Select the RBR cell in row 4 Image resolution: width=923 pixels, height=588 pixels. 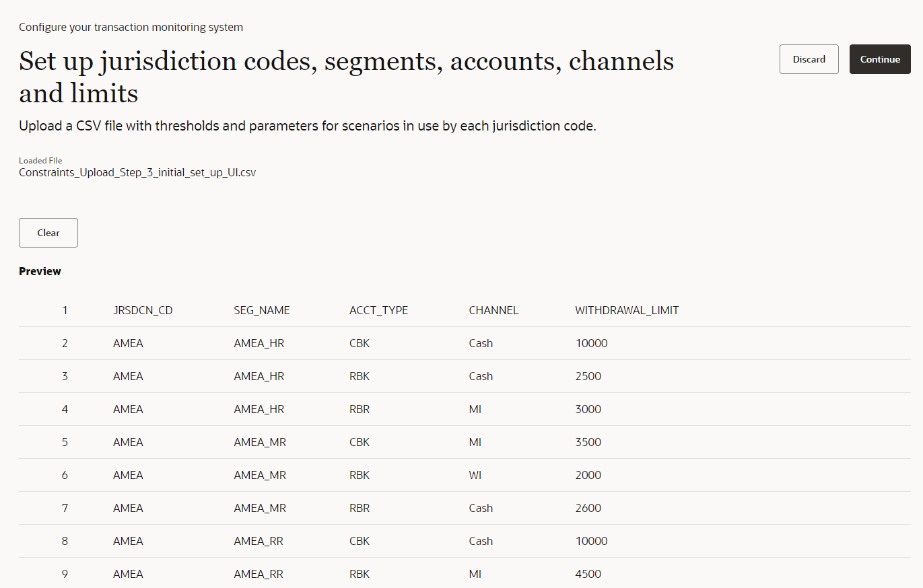360,409
